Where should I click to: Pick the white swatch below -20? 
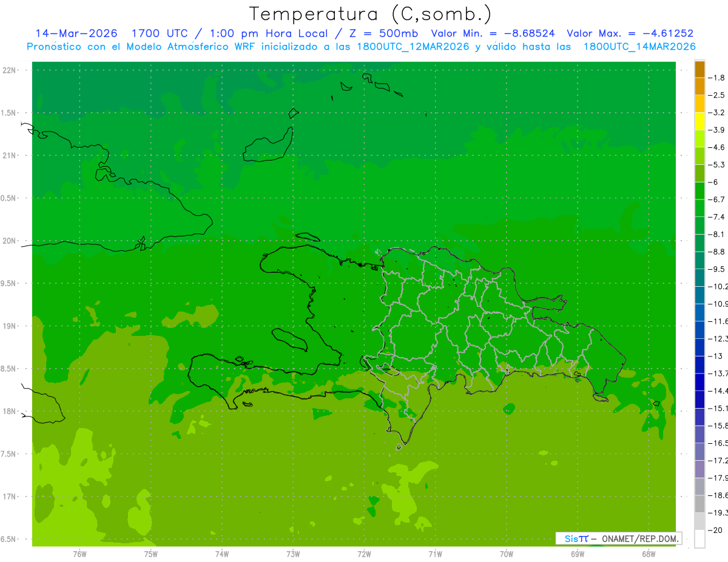pos(699,539)
